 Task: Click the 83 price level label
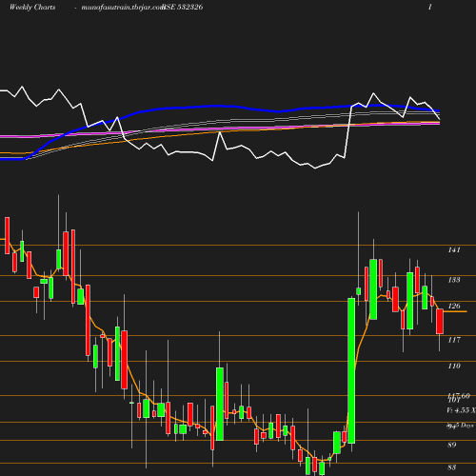pyautogui.click(x=452, y=467)
